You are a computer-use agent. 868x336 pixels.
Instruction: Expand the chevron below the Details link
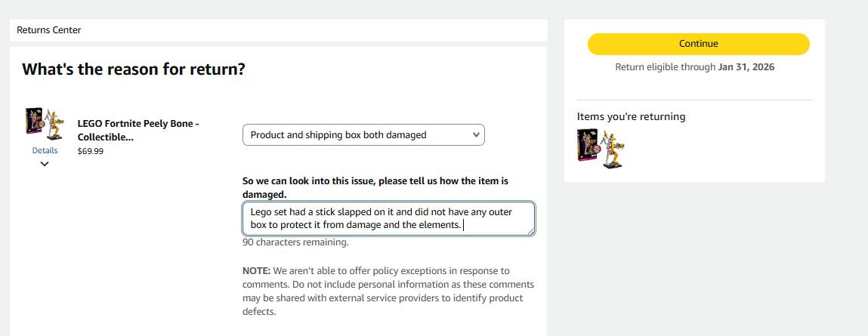coord(45,164)
